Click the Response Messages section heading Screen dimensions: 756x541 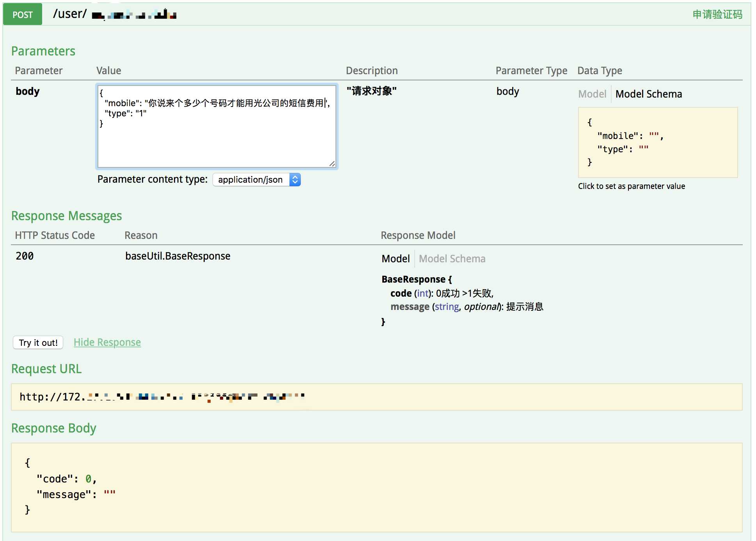67,216
